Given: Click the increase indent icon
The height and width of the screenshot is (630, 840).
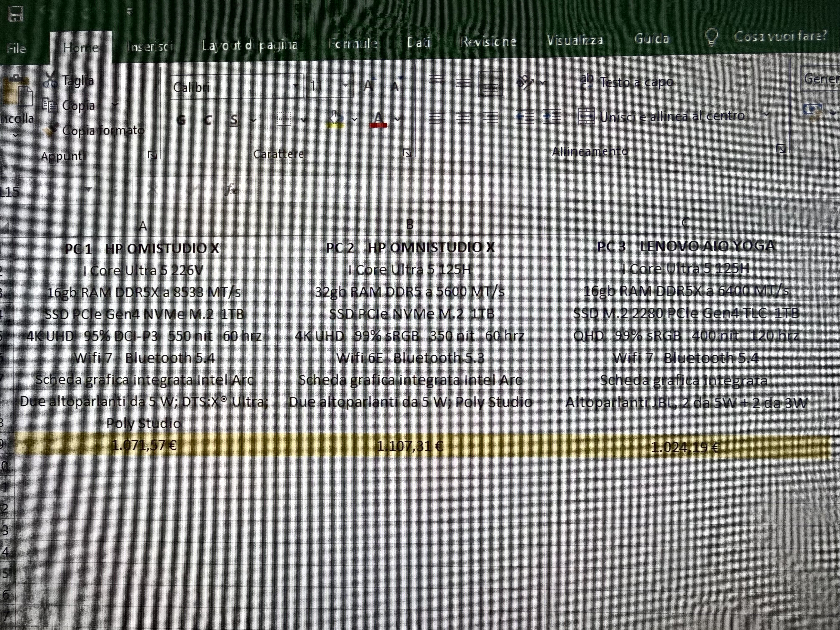Looking at the screenshot, I should pyautogui.click(x=552, y=117).
